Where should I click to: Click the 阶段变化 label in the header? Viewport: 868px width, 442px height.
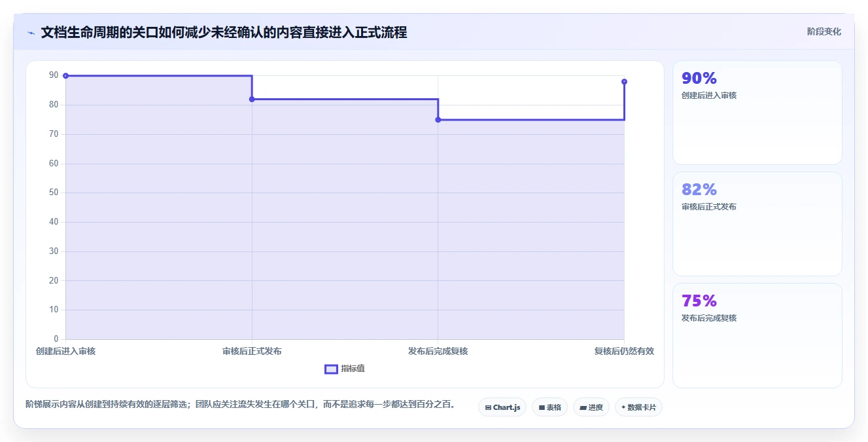click(x=824, y=31)
